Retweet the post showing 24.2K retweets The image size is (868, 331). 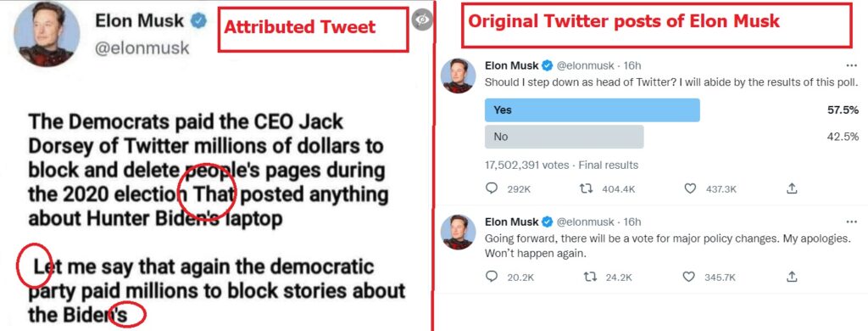click(586, 276)
